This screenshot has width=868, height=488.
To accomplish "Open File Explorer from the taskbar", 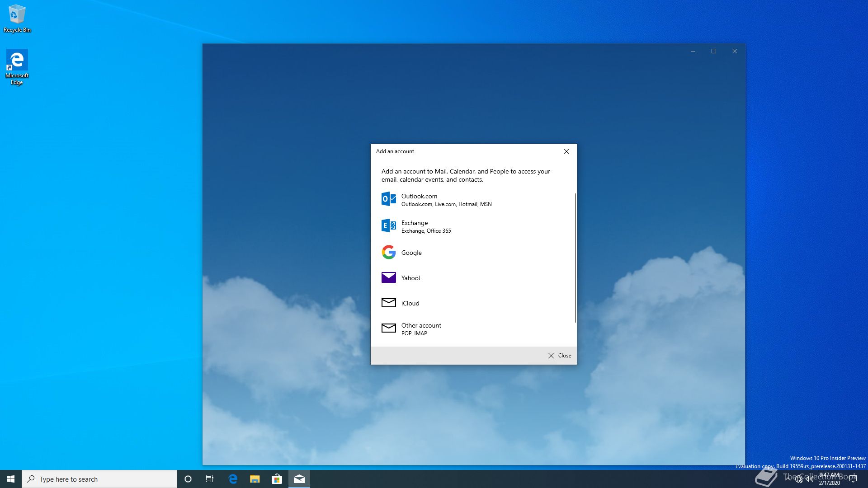I will pyautogui.click(x=255, y=479).
